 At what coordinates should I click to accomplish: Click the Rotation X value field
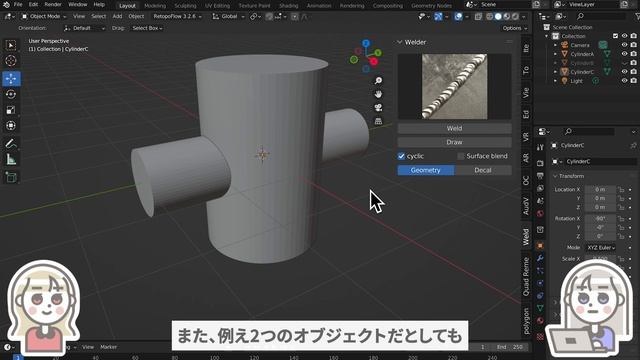coord(600,219)
